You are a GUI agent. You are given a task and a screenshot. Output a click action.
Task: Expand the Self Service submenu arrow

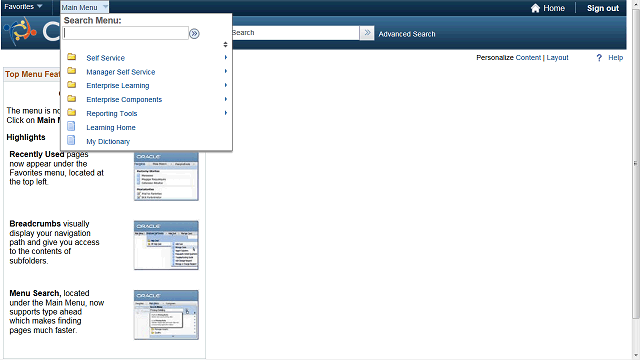pos(225,58)
